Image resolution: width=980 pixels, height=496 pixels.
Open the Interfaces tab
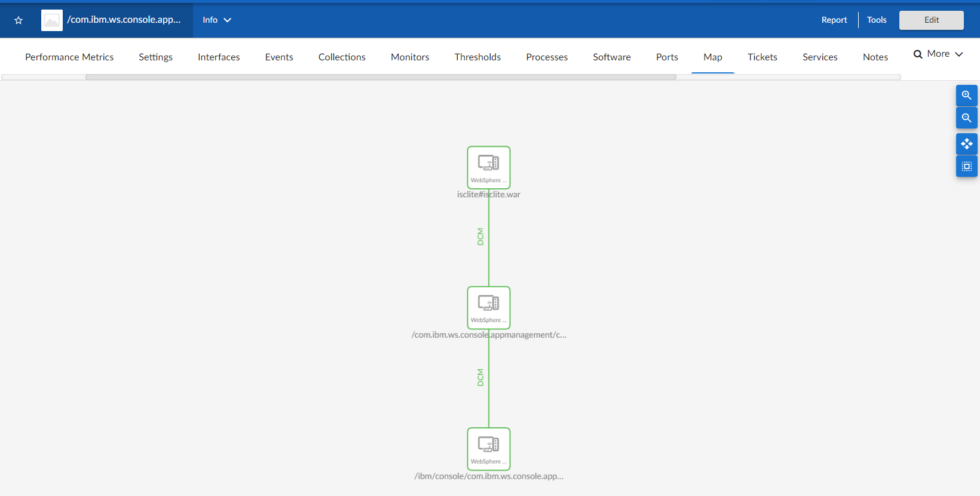tap(219, 57)
